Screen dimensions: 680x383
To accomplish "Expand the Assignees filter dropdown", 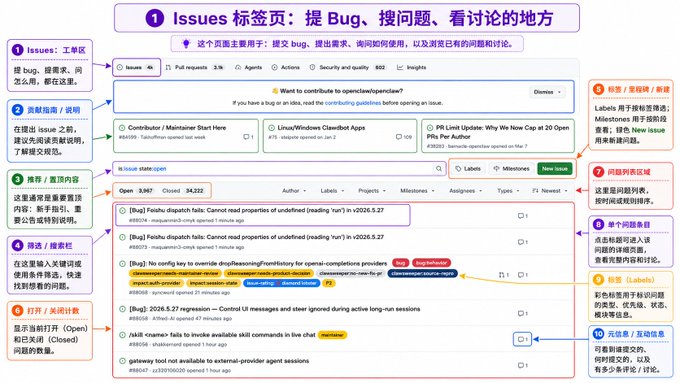I will [465, 191].
